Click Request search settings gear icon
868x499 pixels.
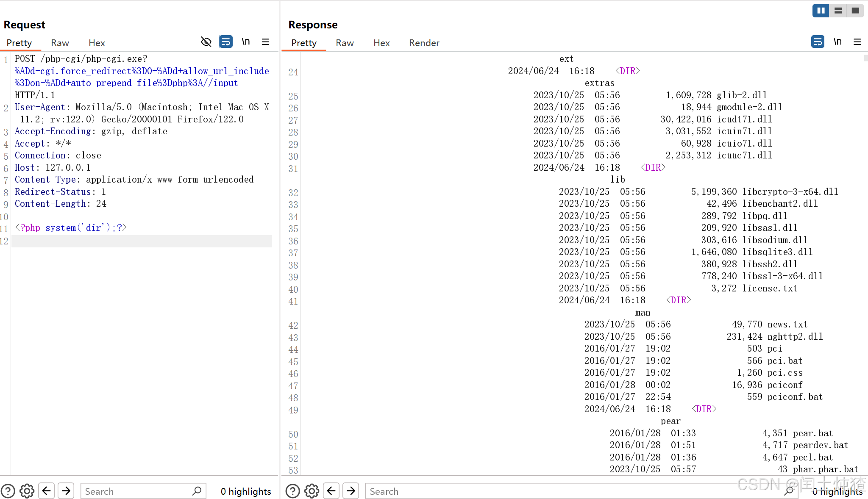tap(27, 491)
